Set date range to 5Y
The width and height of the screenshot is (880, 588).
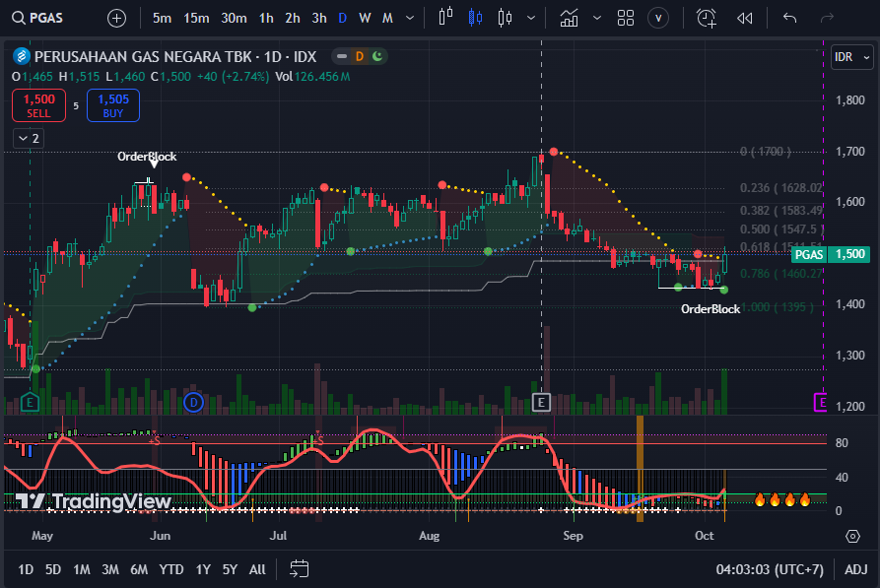click(230, 569)
